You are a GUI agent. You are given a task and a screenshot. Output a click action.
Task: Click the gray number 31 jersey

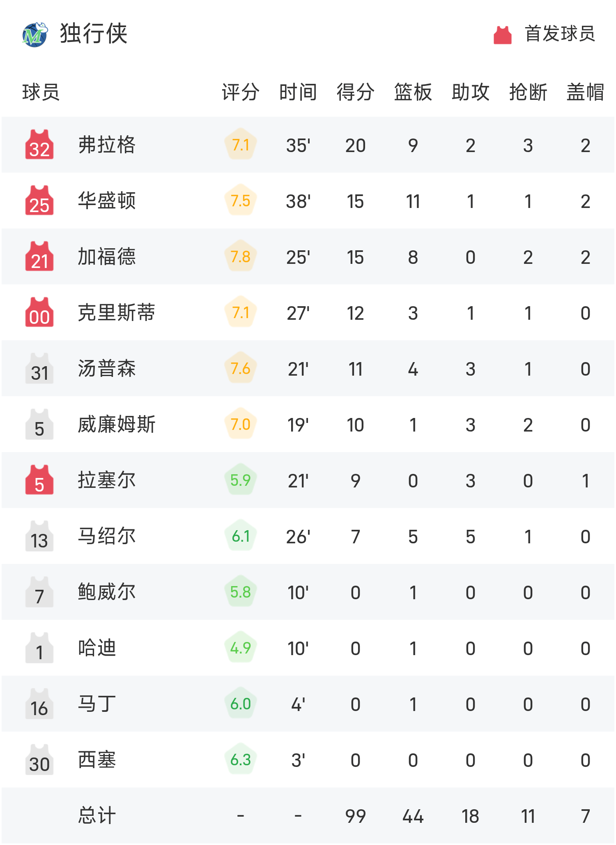[x=39, y=369]
